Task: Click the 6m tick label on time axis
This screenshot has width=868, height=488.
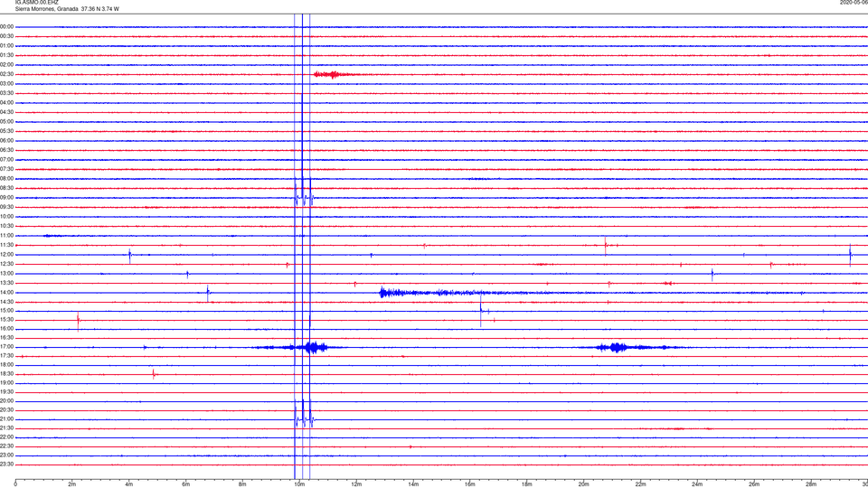Action: click(x=186, y=484)
